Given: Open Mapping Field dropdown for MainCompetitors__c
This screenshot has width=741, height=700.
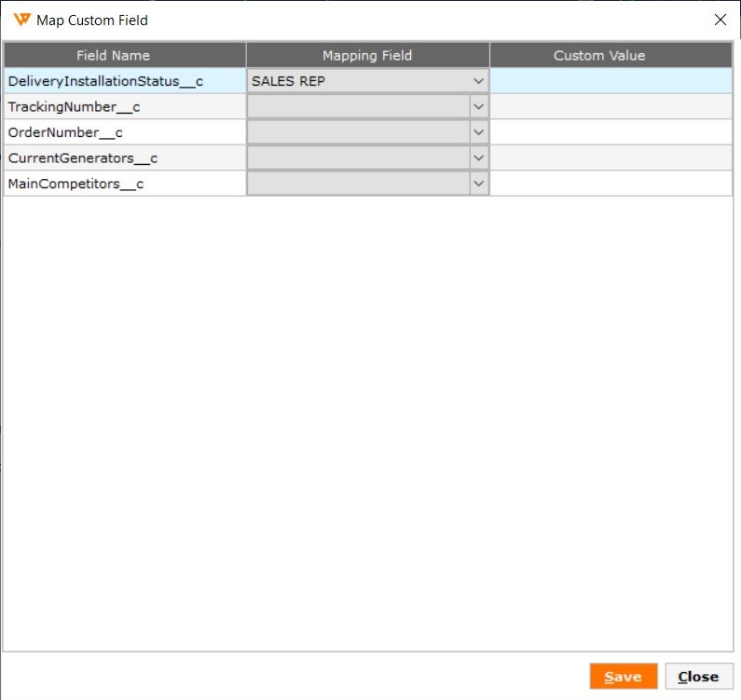Looking at the screenshot, I should point(478,183).
